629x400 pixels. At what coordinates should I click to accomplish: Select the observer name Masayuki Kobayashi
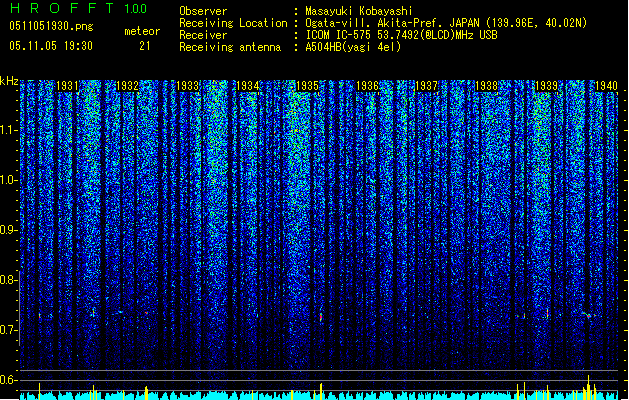point(359,11)
